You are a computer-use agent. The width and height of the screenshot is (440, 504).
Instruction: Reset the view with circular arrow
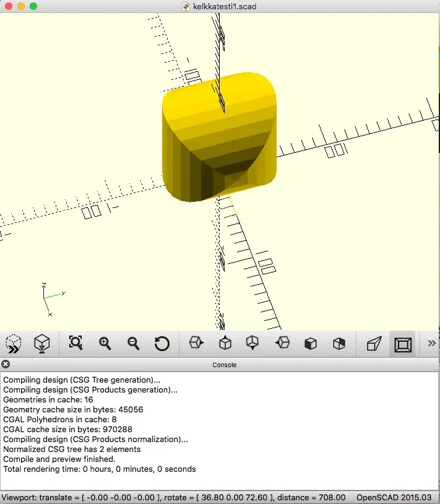162,344
